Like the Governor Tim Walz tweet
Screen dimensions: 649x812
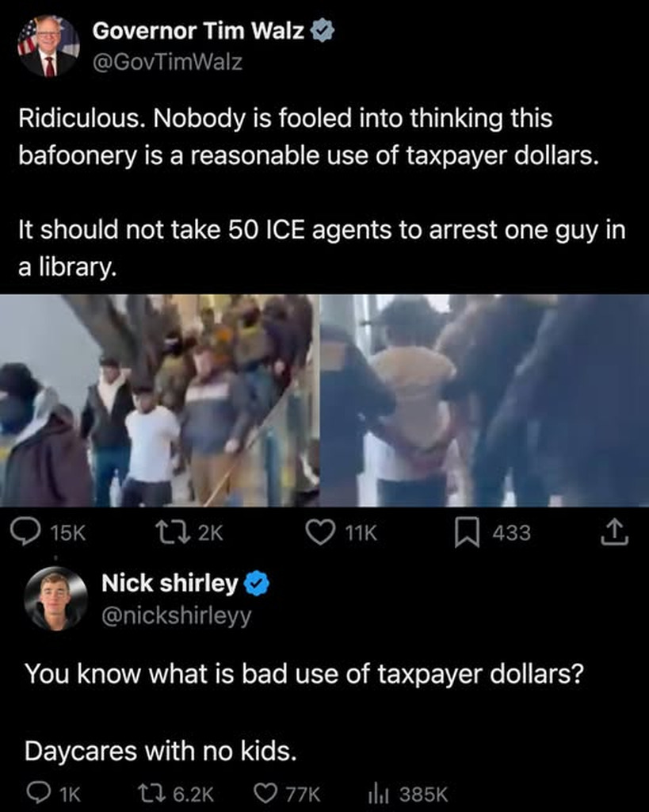tap(320, 532)
